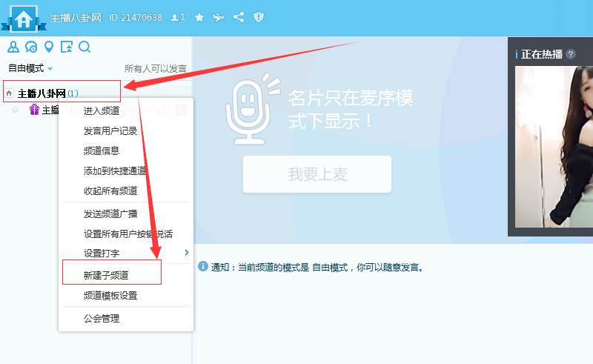Screen dimensions: 593x364
Task: Click the favorite star icon in header
Action: pyautogui.click(x=199, y=17)
